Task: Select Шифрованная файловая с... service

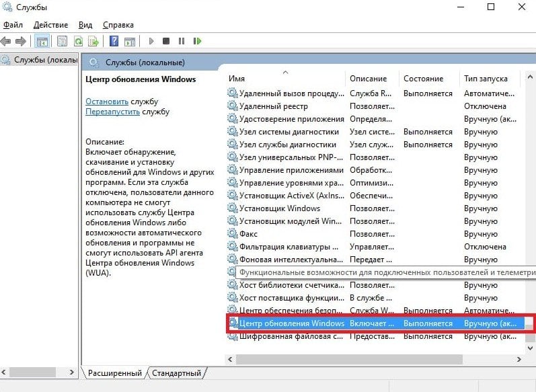Action: (375, 336)
